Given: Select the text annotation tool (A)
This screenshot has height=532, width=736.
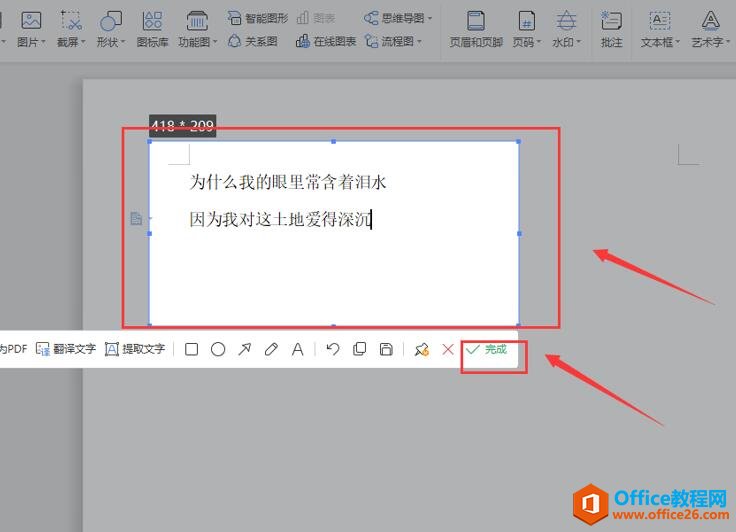Looking at the screenshot, I should click(297, 349).
